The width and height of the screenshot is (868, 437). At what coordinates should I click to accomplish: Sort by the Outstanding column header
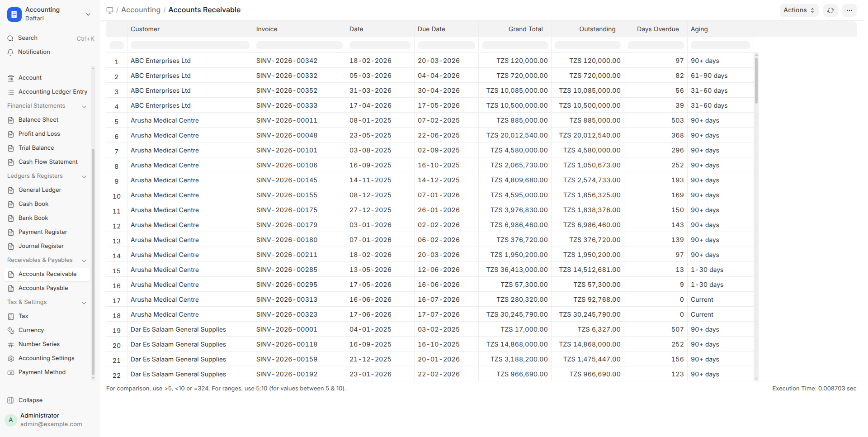pyautogui.click(x=588, y=29)
